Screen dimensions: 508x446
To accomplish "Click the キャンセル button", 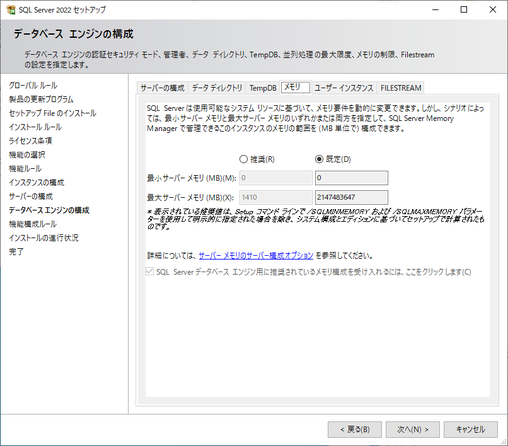I will tap(471, 429).
